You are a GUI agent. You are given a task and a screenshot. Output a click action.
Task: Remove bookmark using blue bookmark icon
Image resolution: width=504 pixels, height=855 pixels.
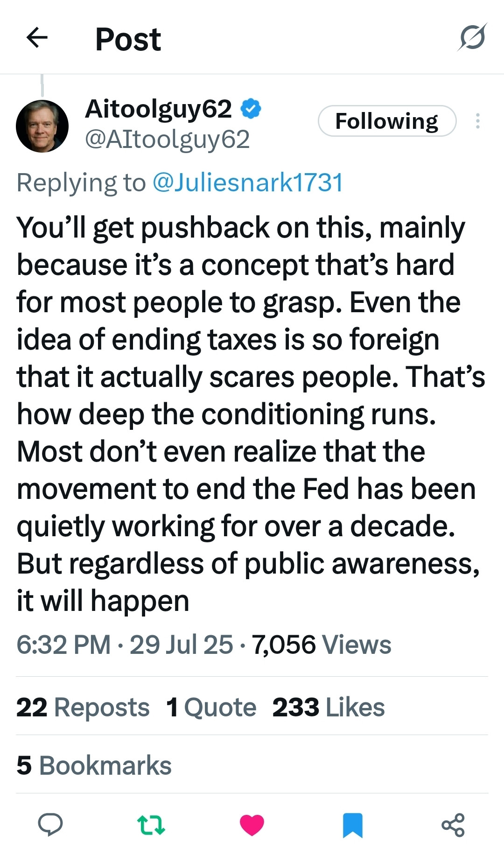(x=352, y=825)
